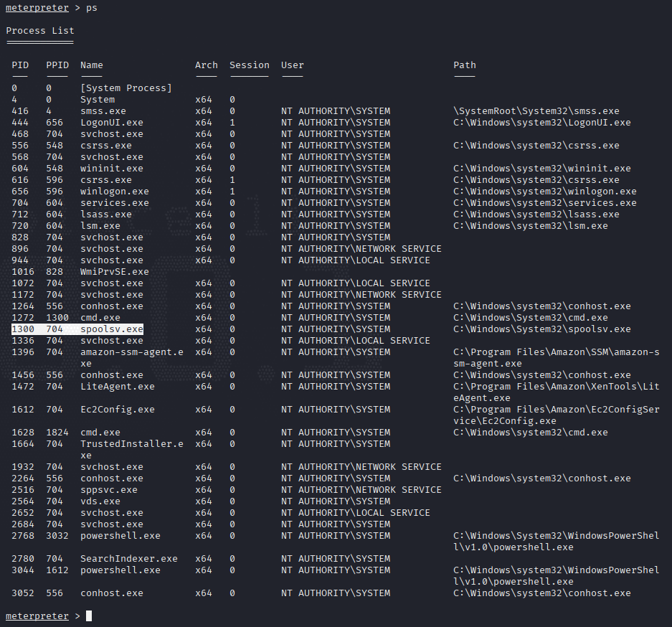The width and height of the screenshot is (672, 627).
Task: Click the 'User' column header
Action: (293, 65)
